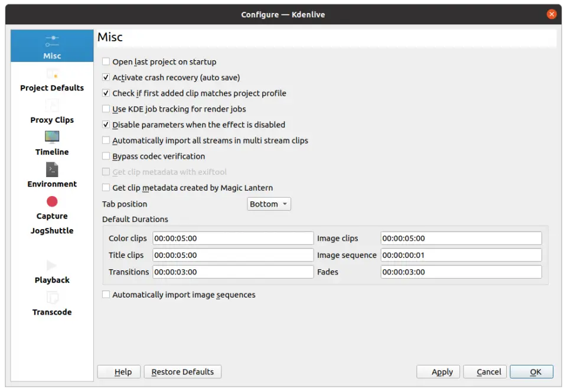The width and height of the screenshot is (567, 392).
Task: Edit the Color clips default duration field
Action: coord(233,238)
